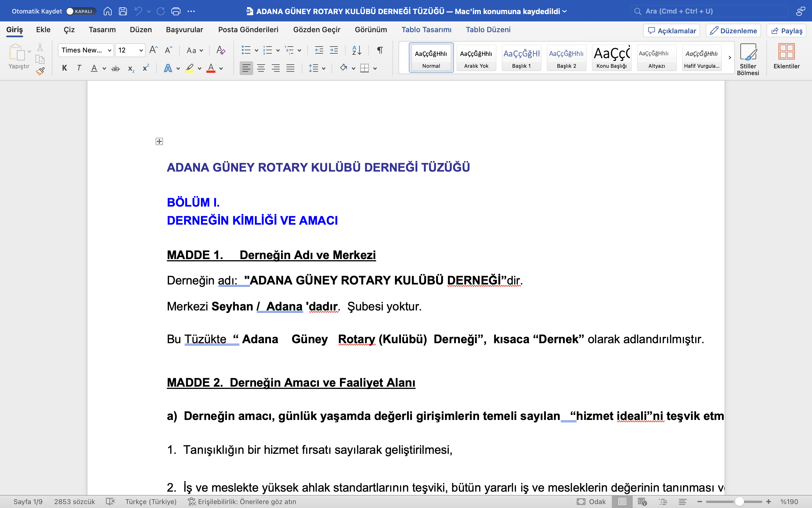Image resolution: width=812 pixels, height=508 pixels.
Task: Increase paragraph indent
Action: pos(334,50)
